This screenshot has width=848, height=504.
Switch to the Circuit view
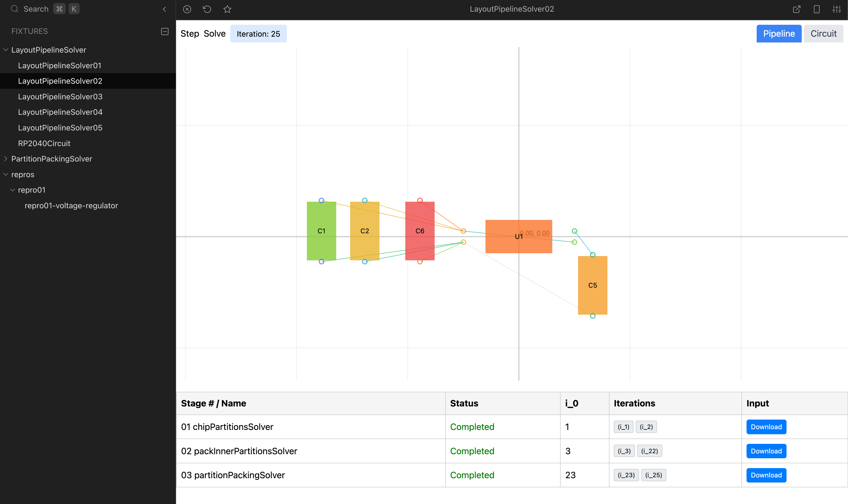823,34
